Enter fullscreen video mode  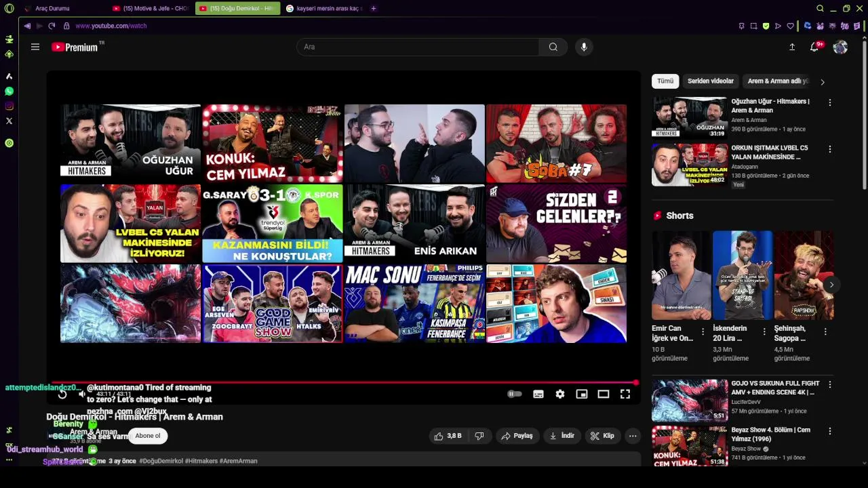[x=625, y=394]
